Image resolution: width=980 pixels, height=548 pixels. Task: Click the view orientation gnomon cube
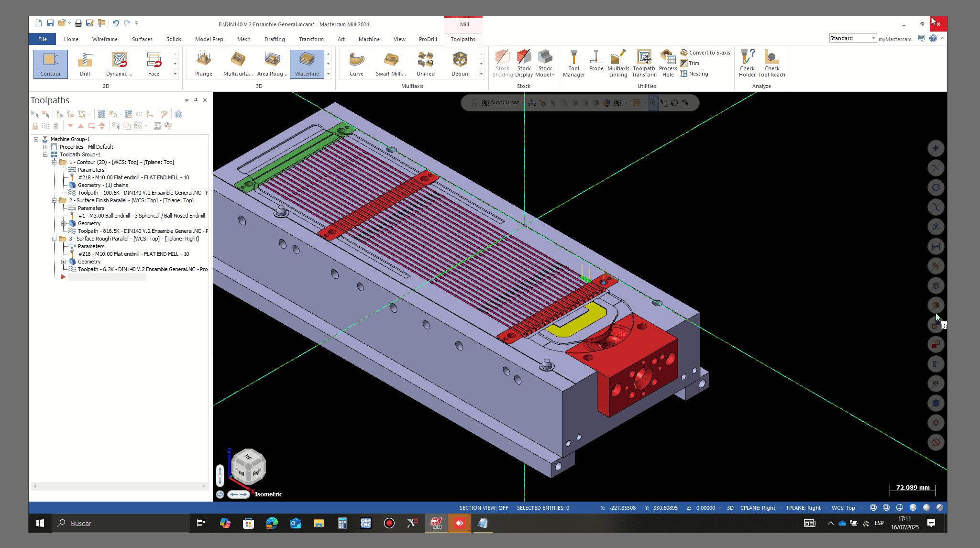248,466
